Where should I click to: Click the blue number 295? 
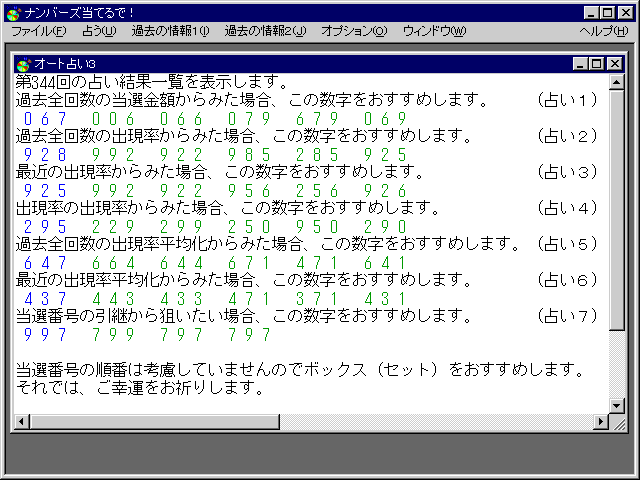[45, 227]
